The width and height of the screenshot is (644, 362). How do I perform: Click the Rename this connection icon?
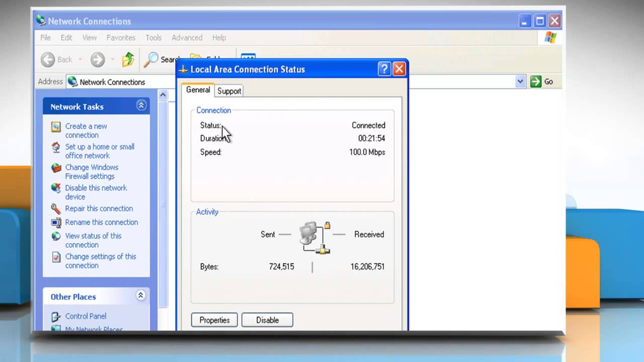point(56,222)
